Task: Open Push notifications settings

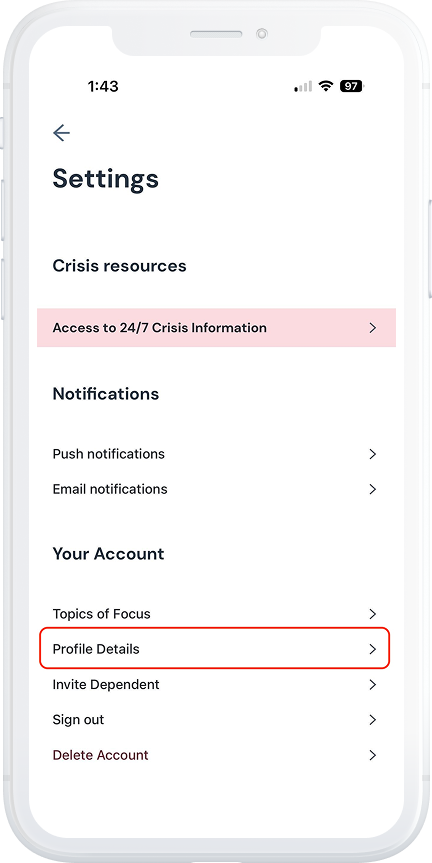Action: click(216, 454)
